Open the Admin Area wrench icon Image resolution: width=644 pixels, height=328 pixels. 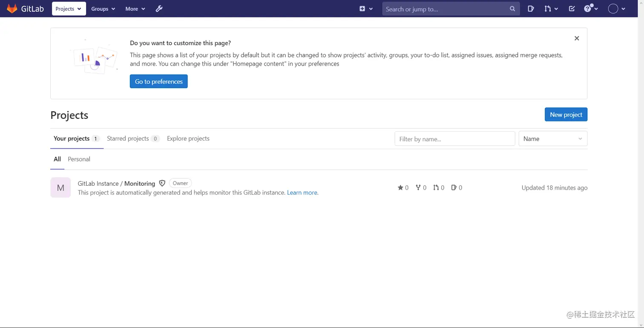click(x=159, y=9)
